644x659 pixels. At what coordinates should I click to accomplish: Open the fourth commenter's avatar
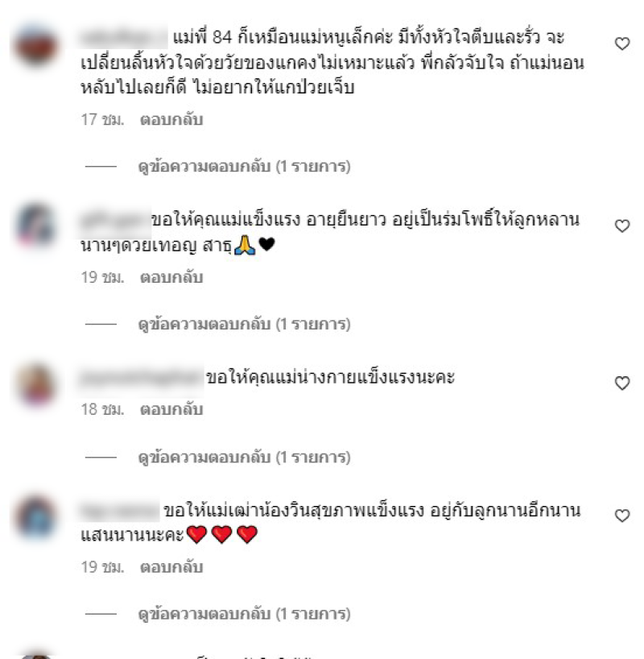(x=36, y=517)
